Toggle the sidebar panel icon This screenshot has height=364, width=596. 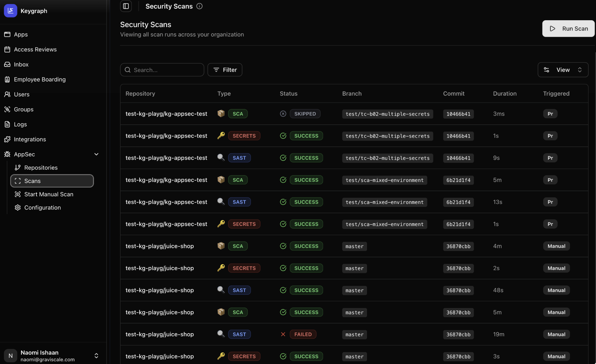[x=126, y=6]
